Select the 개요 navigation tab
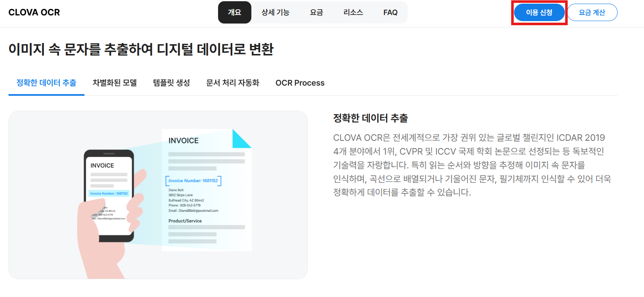The width and height of the screenshot is (644, 297). (x=235, y=13)
